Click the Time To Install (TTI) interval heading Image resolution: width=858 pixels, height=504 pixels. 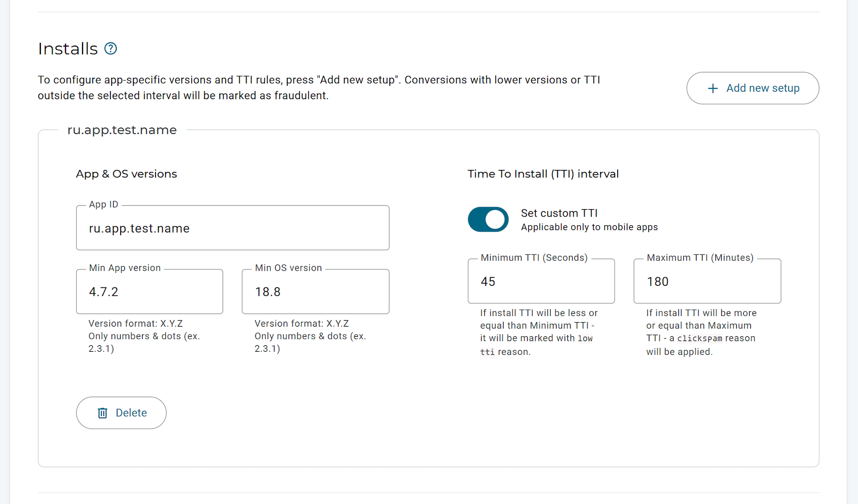tap(543, 174)
